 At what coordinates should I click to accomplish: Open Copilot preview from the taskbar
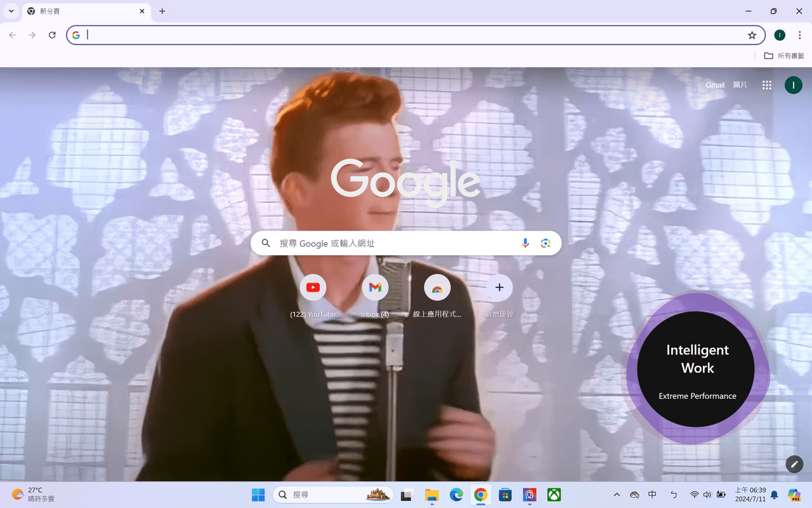[794, 495]
